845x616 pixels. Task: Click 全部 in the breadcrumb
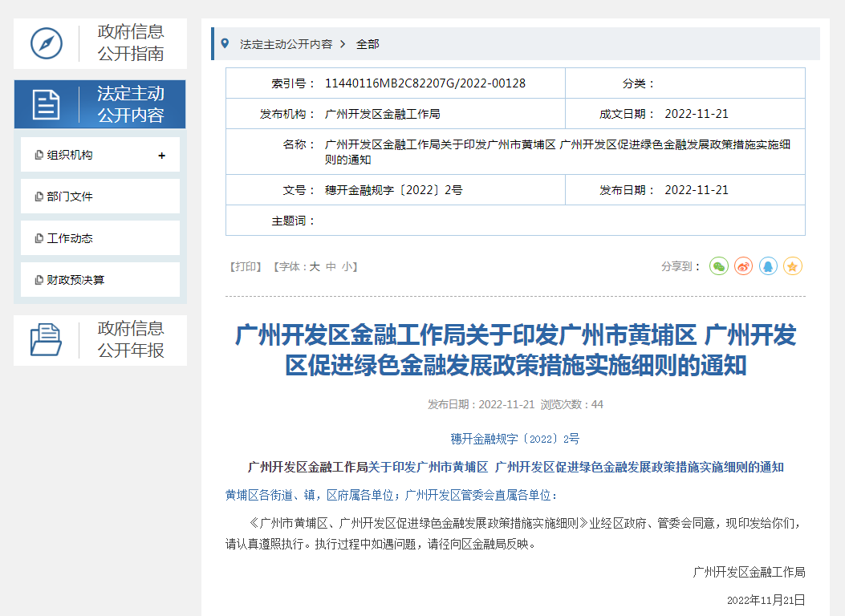click(x=368, y=44)
